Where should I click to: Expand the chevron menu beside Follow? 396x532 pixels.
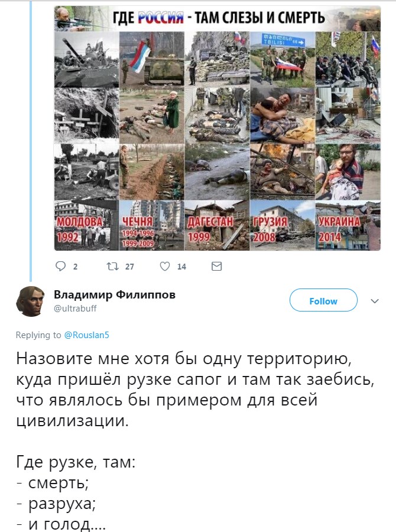374,301
